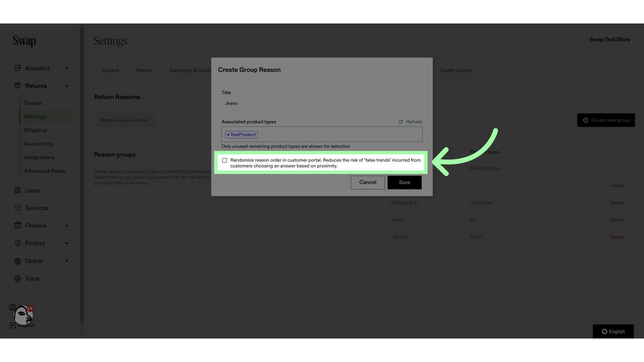644x362 pixels.
Task: Open the chat avatar widget
Action: pyautogui.click(x=23, y=315)
